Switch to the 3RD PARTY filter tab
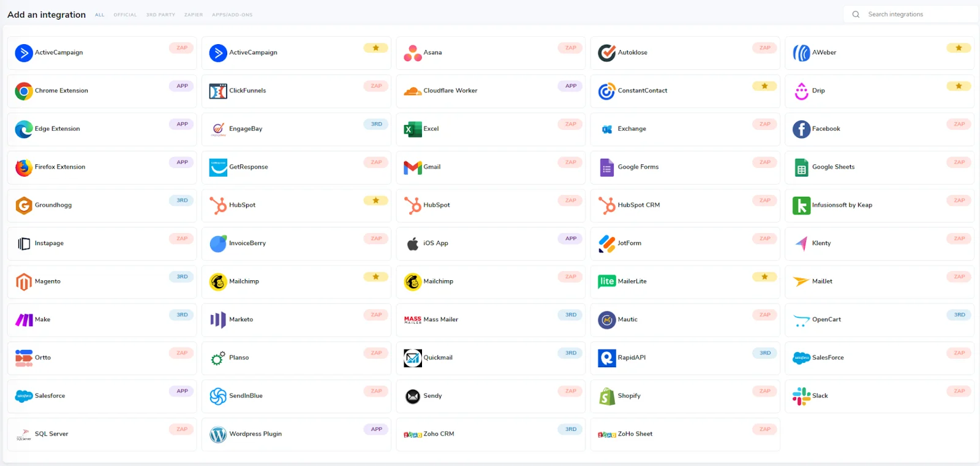This screenshot has height=466, width=980. point(160,14)
